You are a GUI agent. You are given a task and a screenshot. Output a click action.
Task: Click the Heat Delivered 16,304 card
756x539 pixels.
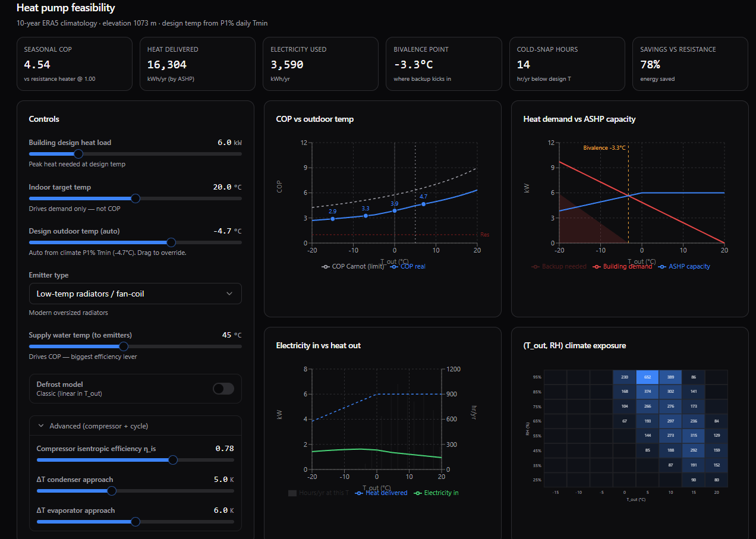(197, 64)
